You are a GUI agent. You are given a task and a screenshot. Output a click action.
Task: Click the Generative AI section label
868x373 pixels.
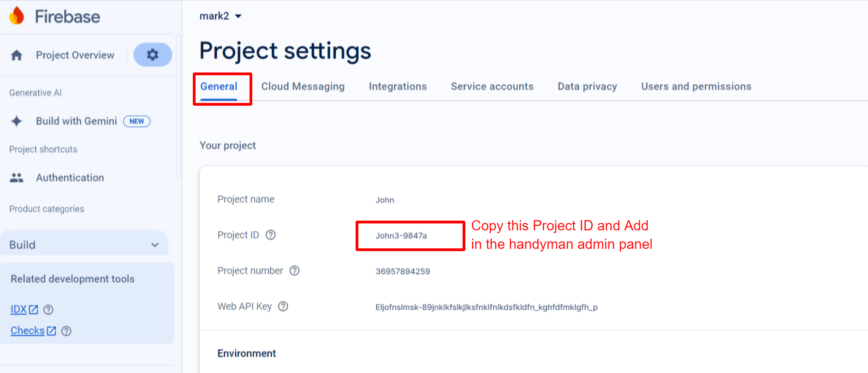(x=36, y=93)
